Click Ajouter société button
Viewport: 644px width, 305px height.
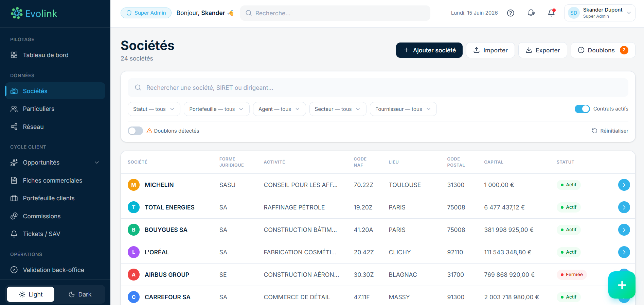429,50
